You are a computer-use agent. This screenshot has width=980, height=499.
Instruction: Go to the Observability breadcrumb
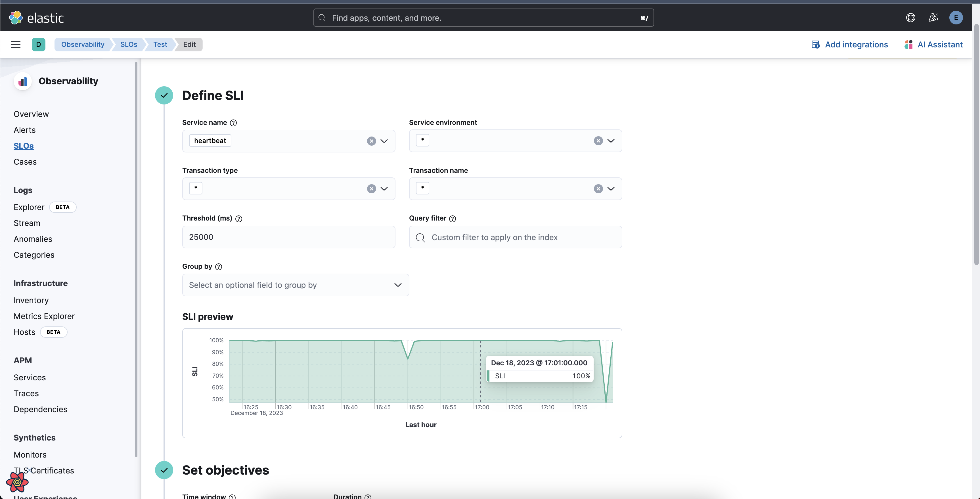[x=83, y=45]
